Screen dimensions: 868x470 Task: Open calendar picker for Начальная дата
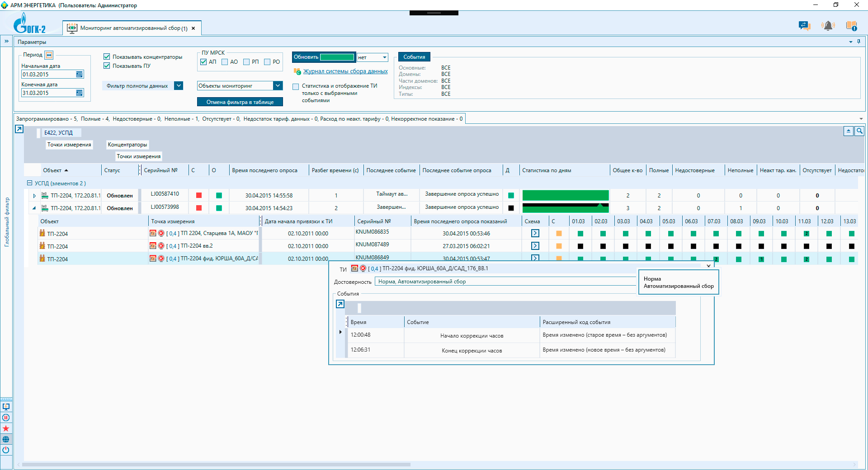pos(80,75)
